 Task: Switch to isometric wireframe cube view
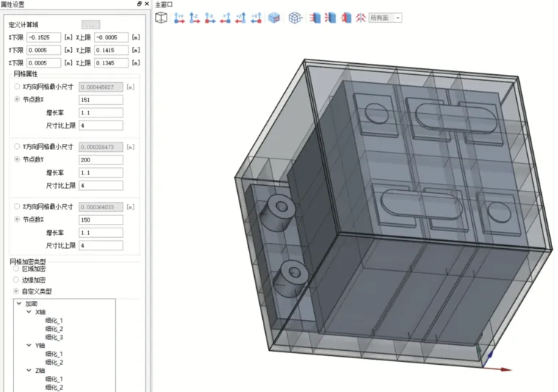(162, 18)
